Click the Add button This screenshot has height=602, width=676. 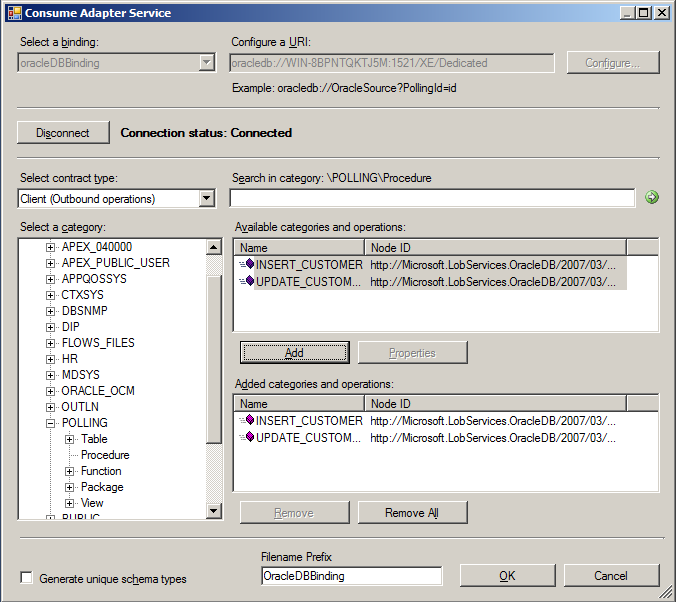click(x=294, y=353)
